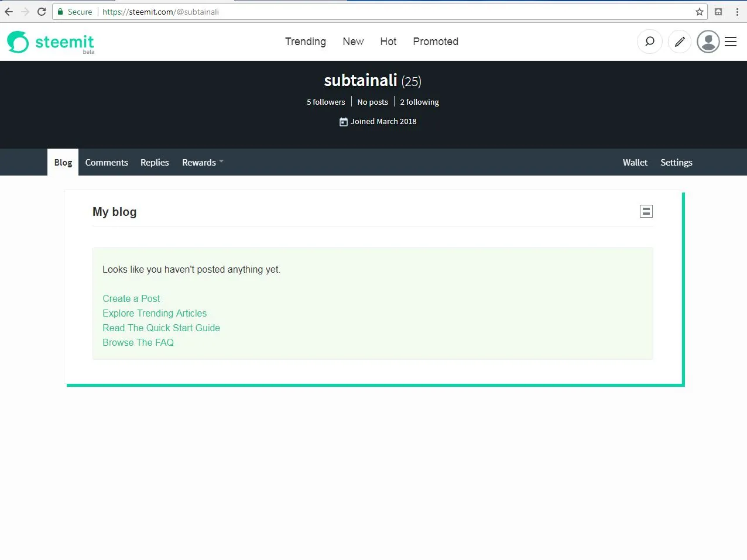Open the Wallet tab

(x=635, y=163)
